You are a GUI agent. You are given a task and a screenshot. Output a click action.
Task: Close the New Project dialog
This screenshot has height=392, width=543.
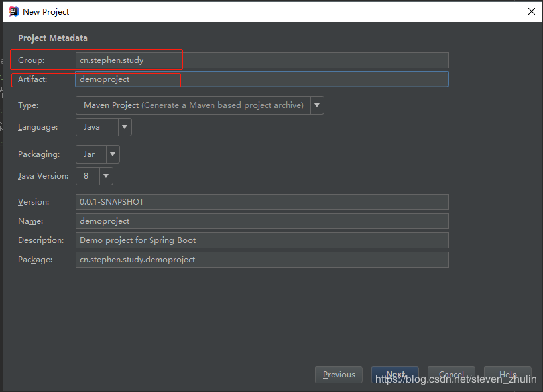532,11
